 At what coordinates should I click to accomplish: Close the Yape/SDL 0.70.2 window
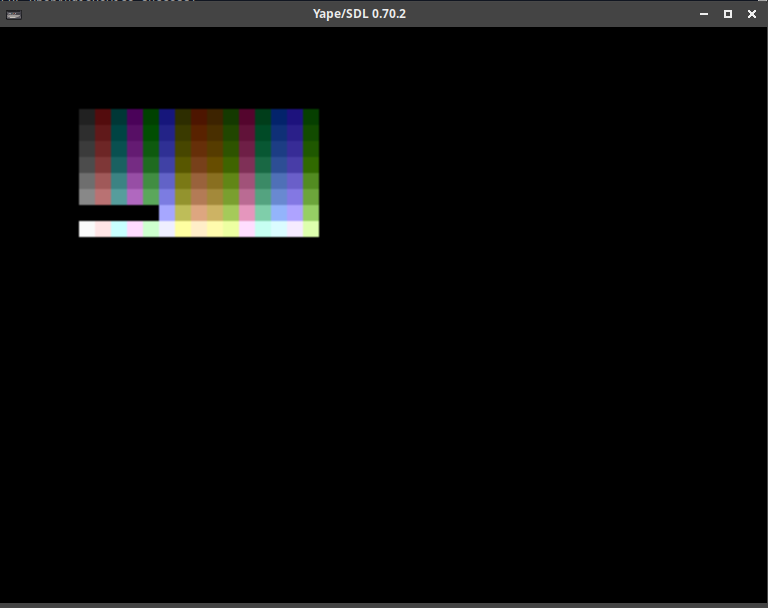coord(752,14)
